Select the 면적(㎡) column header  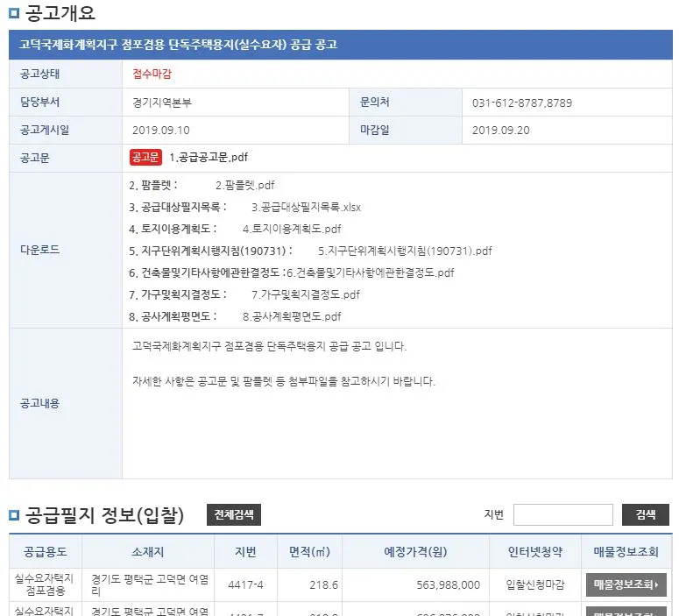309,551
